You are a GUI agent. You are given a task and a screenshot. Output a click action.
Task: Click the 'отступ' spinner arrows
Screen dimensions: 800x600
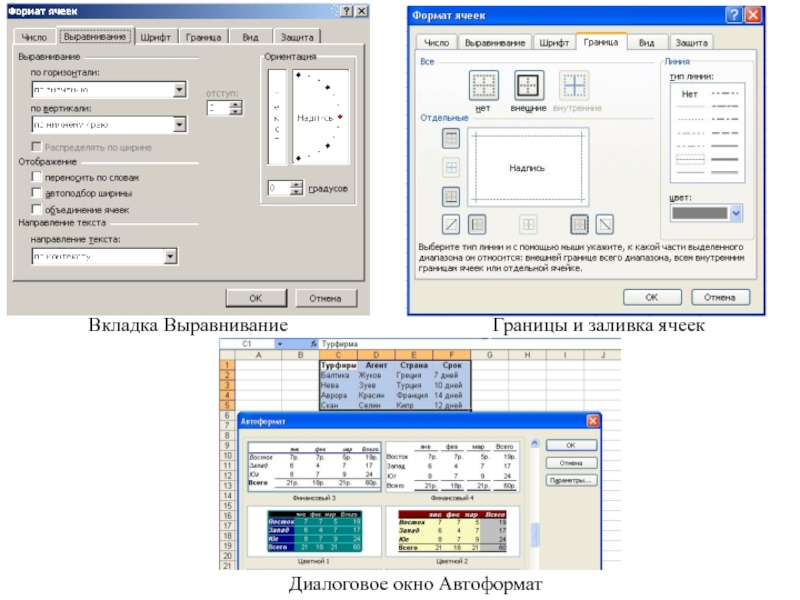point(235,108)
